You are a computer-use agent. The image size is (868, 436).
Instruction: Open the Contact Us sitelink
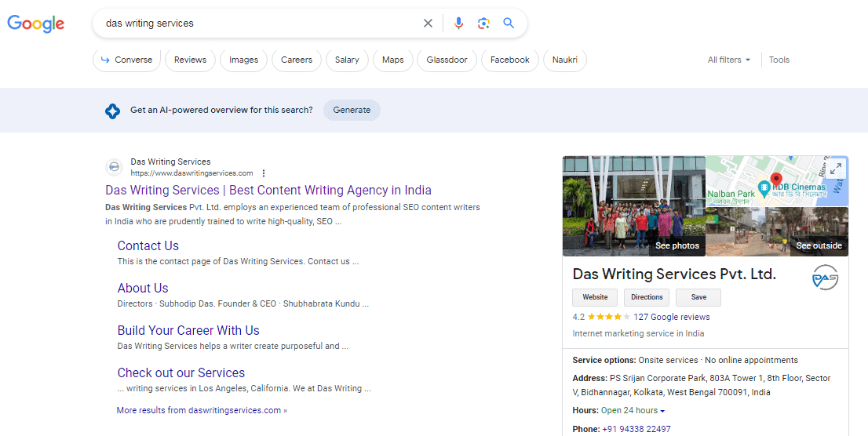(148, 245)
